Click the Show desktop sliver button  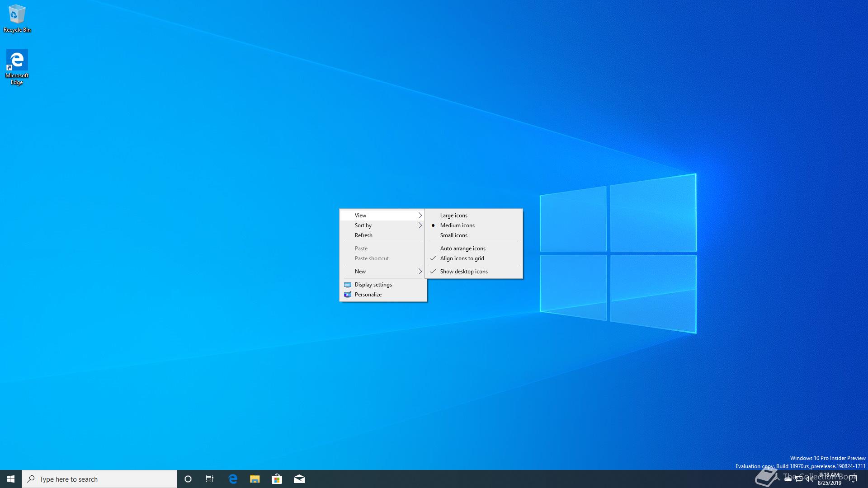click(867, 479)
